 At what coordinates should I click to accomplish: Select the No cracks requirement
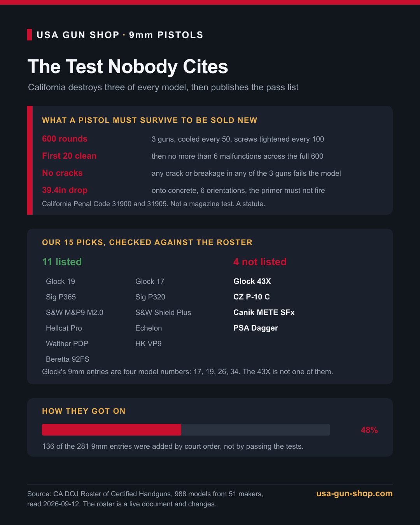click(62, 173)
